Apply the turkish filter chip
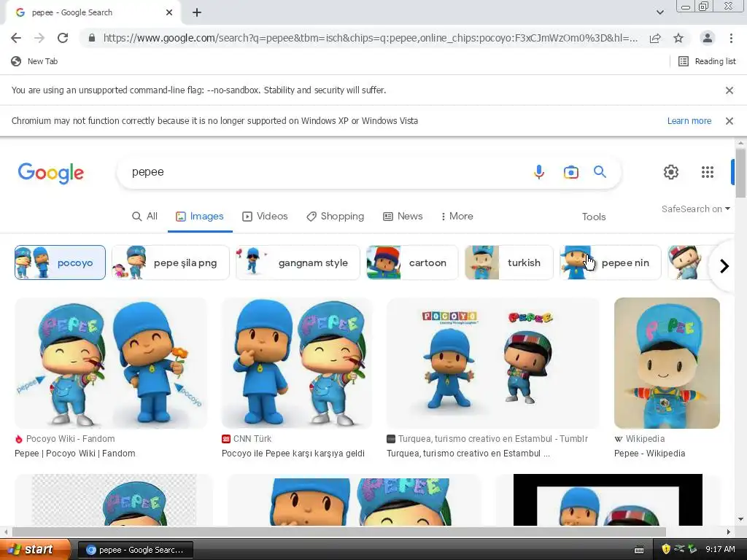747x560 pixels. click(508, 262)
